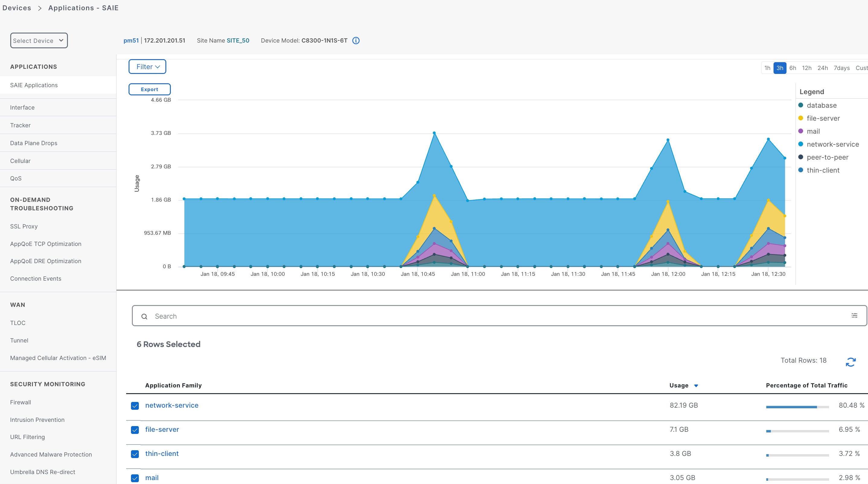The image size is (868, 484).
Task: Click thin-client legend dot
Action: (x=801, y=170)
